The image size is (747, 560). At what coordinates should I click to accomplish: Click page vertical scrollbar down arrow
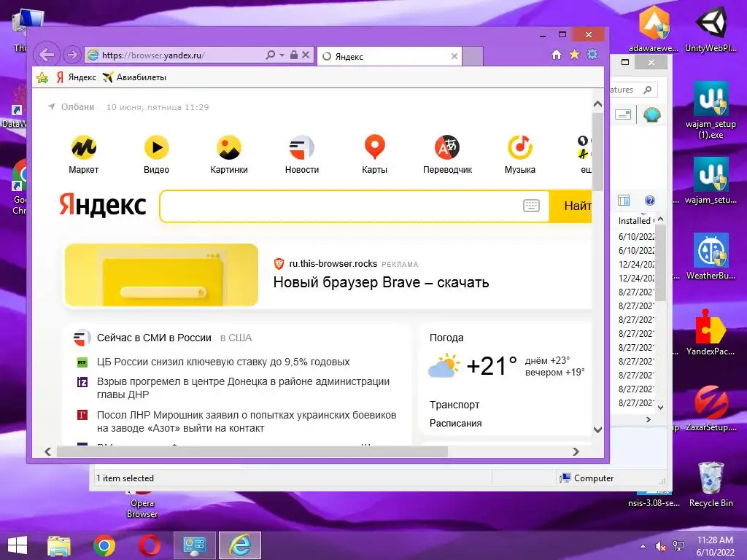tap(598, 429)
